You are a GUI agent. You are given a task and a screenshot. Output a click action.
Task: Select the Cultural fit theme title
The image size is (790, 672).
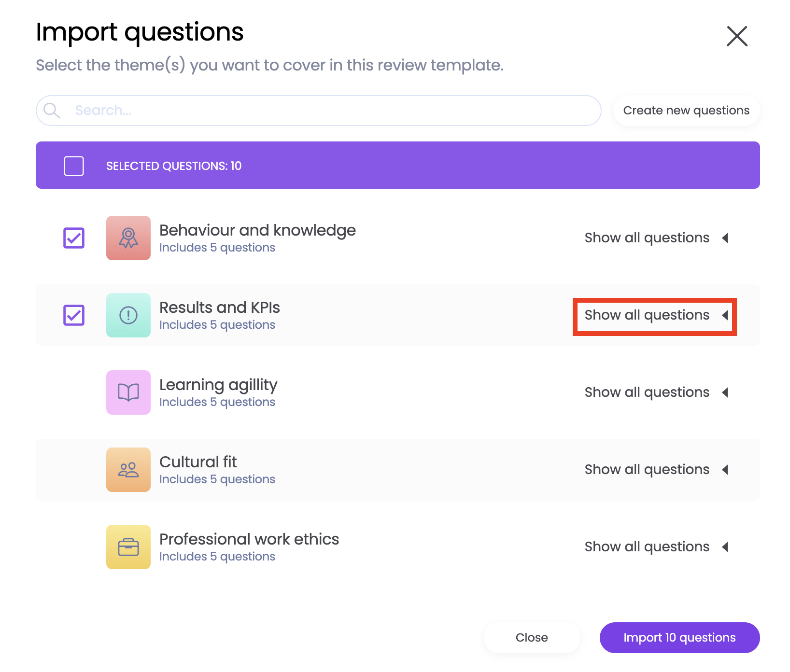pos(198,462)
